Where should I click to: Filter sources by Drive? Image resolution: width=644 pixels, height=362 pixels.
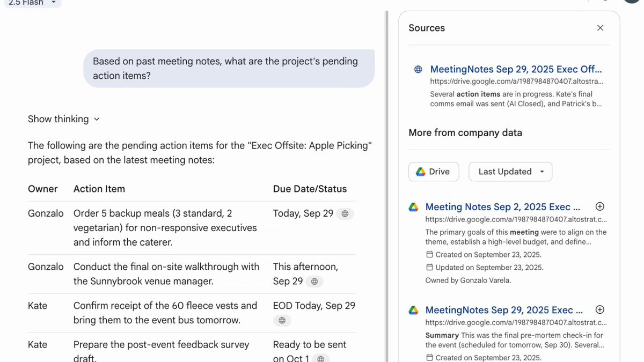(434, 172)
